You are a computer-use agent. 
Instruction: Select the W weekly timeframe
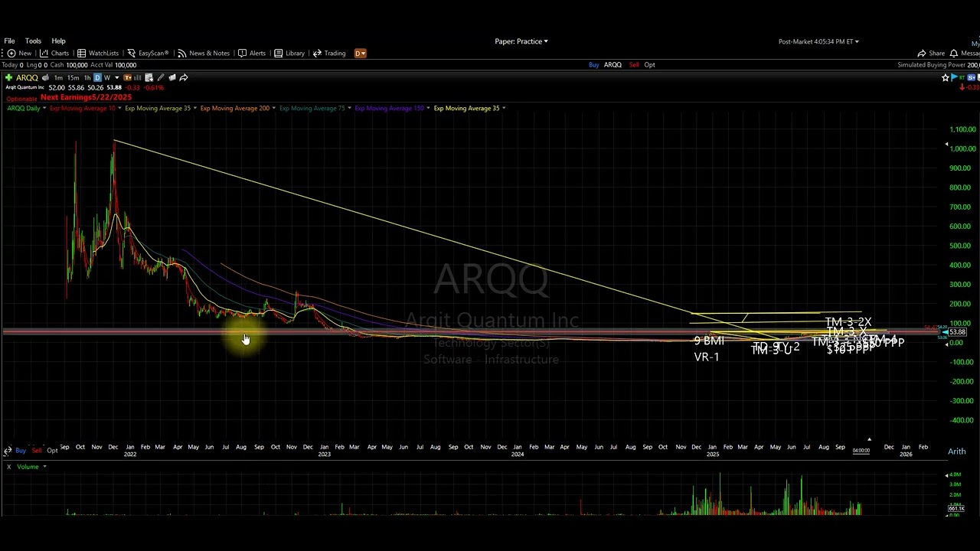[x=107, y=77]
